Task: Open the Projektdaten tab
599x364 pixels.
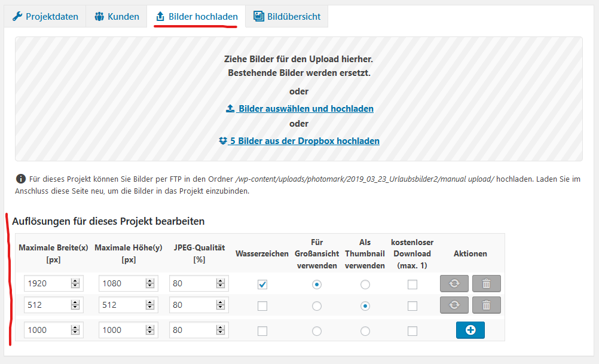Action: pyautogui.click(x=45, y=17)
